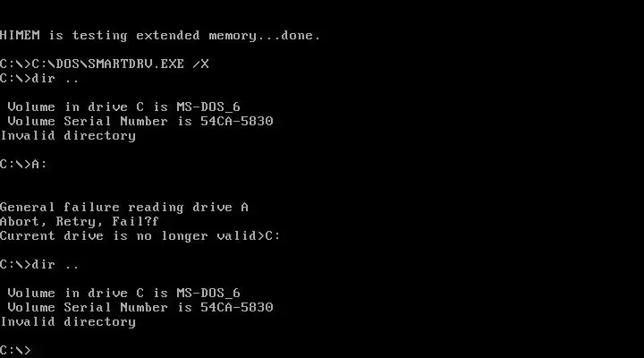This screenshot has width=644, height=358.
Task: Click the SMARTDRV.EXE /X command line
Action: 105,64
